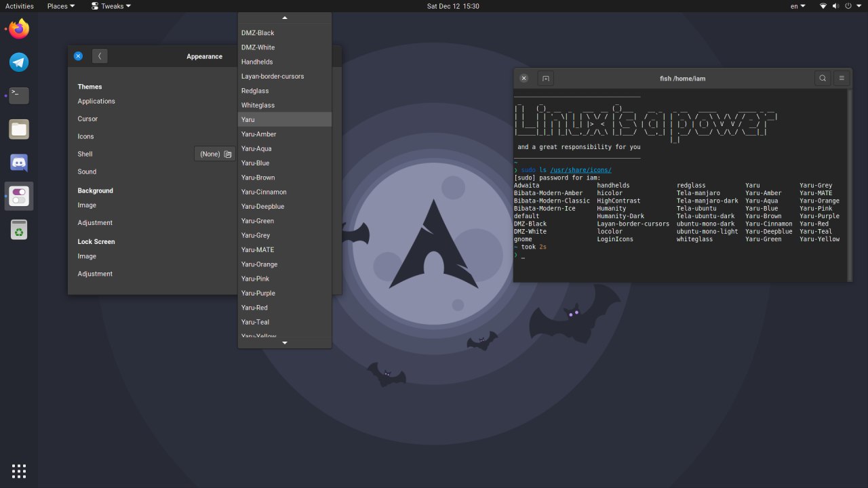868x488 pixels.
Task: Click the Shell theme row label
Action: point(85,154)
